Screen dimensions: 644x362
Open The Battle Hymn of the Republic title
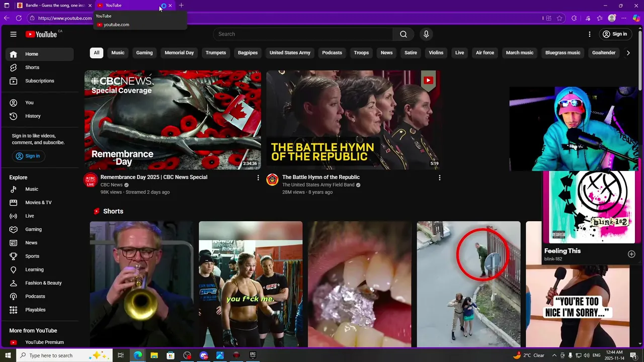click(x=321, y=177)
